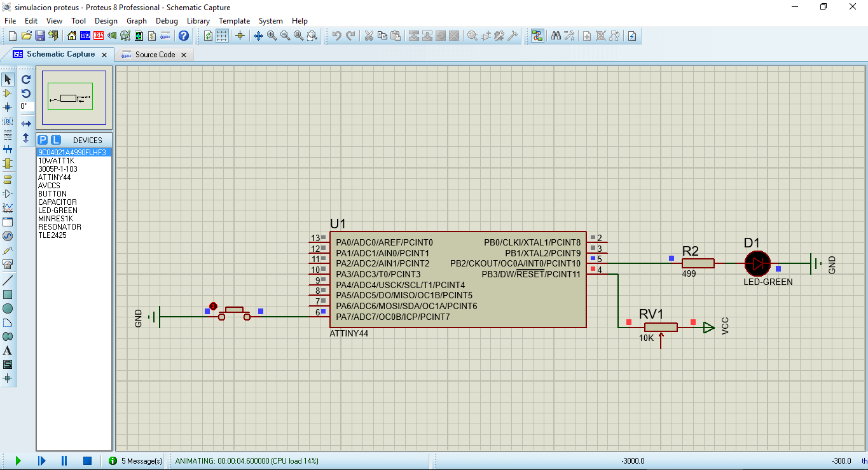Click the Pan/center view arrows icon
Image resolution: width=868 pixels, height=470 pixels.
pyautogui.click(x=258, y=36)
